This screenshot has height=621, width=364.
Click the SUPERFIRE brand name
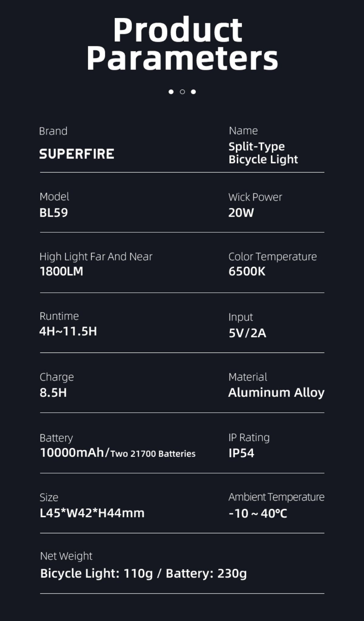pos(77,154)
